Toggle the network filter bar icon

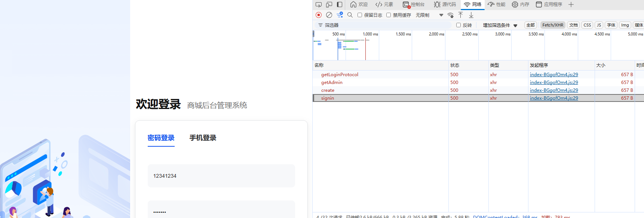tap(340, 15)
